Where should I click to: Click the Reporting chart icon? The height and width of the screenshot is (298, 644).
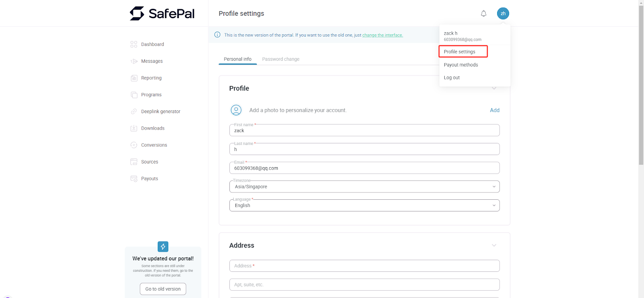tap(134, 78)
